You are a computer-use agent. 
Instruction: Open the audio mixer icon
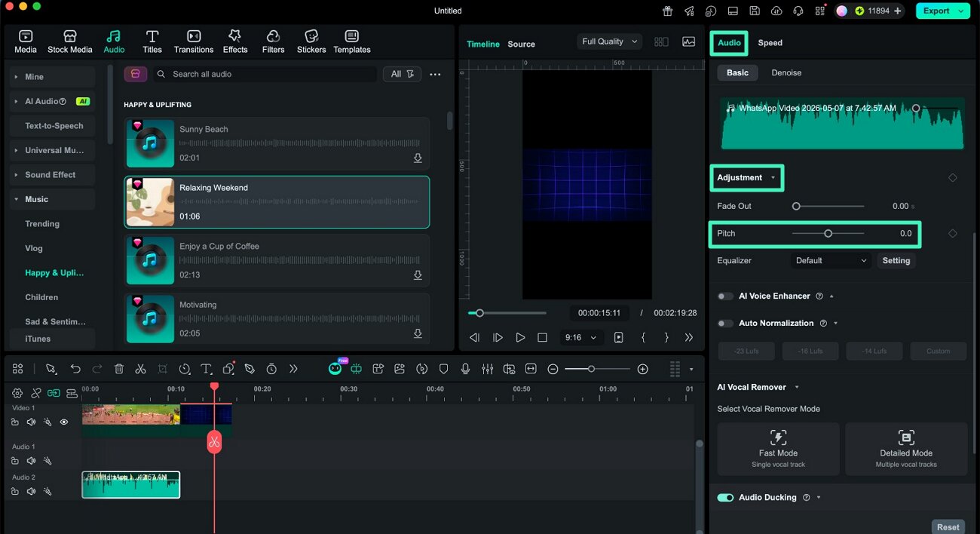point(488,369)
